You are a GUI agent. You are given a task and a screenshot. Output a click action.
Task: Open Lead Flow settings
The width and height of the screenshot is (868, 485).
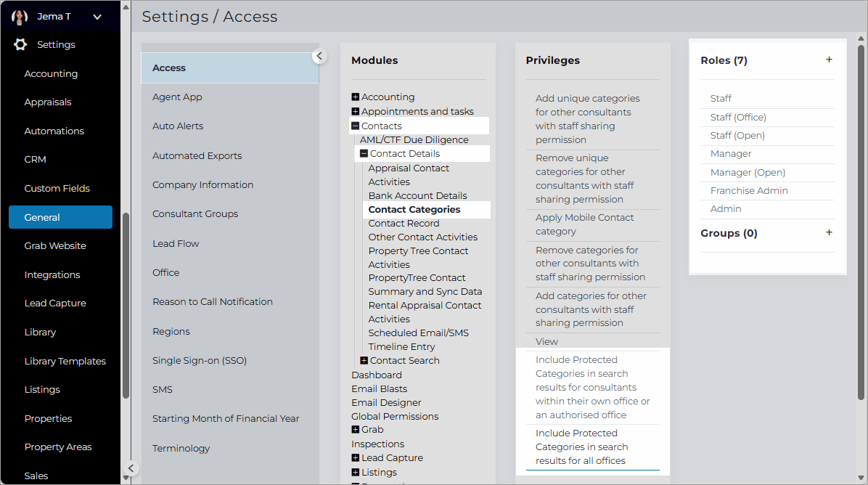[176, 244]
